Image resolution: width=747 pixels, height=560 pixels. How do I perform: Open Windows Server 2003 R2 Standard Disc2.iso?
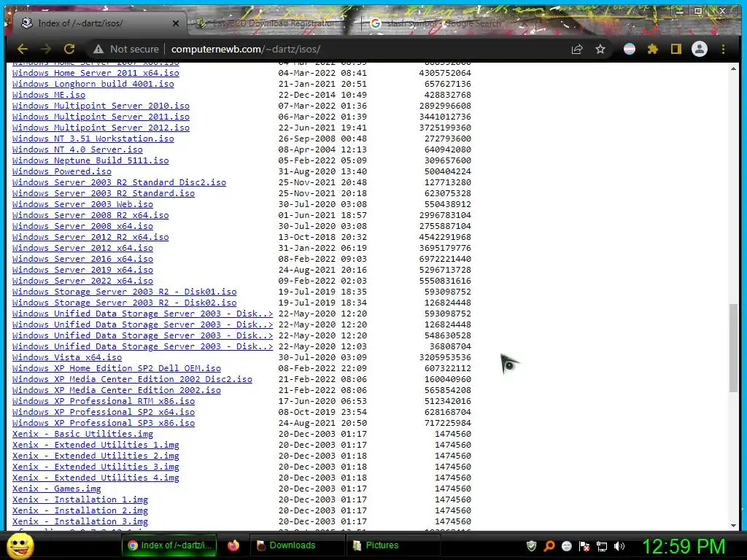119,182
